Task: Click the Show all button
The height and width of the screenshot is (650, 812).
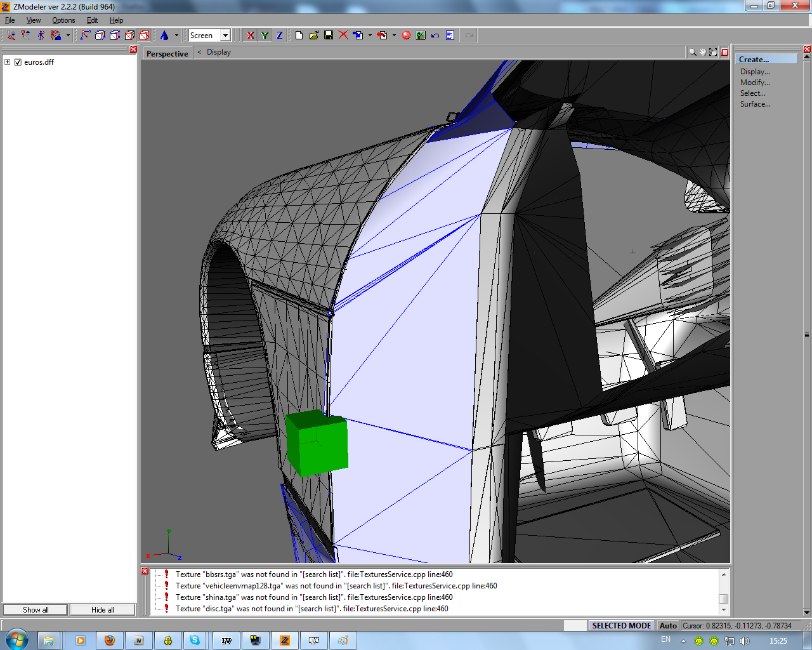Action: (36, 610)
